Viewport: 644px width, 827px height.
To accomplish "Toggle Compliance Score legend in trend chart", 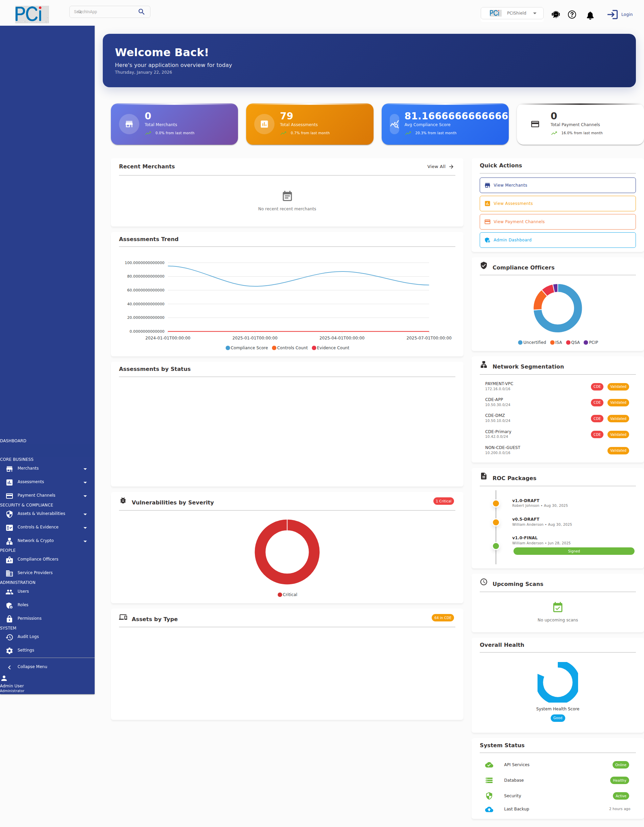I will (x=246, y=348).
